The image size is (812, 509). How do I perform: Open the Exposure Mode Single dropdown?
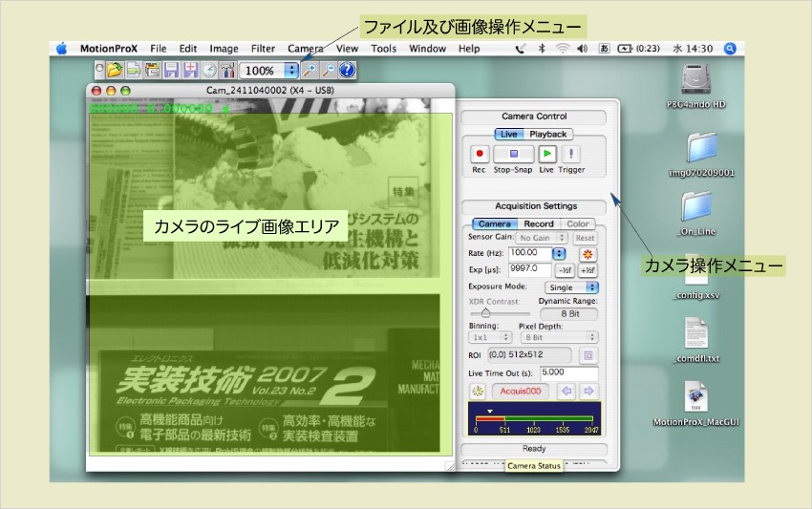(571, 287)
